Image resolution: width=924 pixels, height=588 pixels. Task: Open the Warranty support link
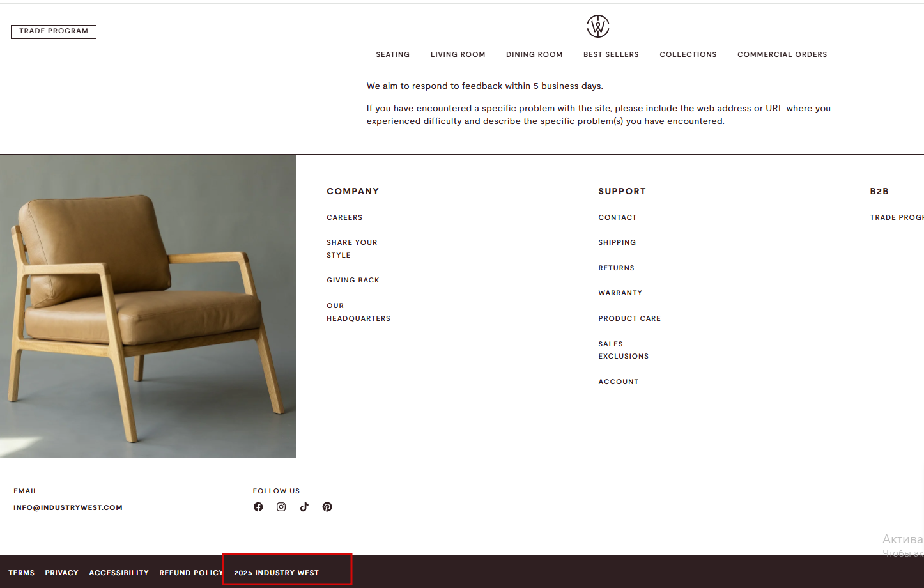pyautogui.click(x=620, y=293)
